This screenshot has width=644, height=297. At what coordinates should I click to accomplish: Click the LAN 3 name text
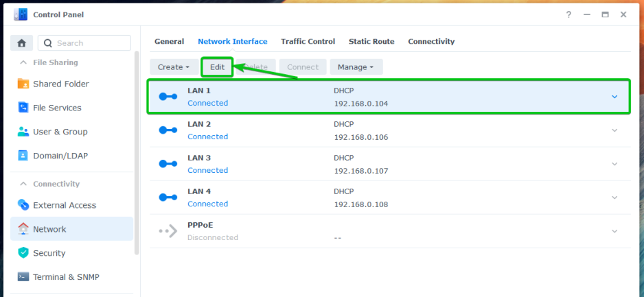(x=199, y=158)
